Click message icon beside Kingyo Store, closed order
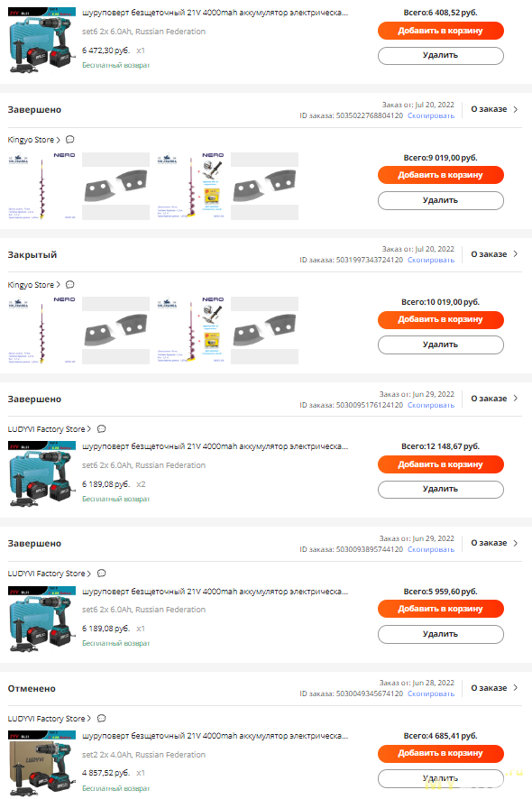The image size is (532, 799). (70, 284)
